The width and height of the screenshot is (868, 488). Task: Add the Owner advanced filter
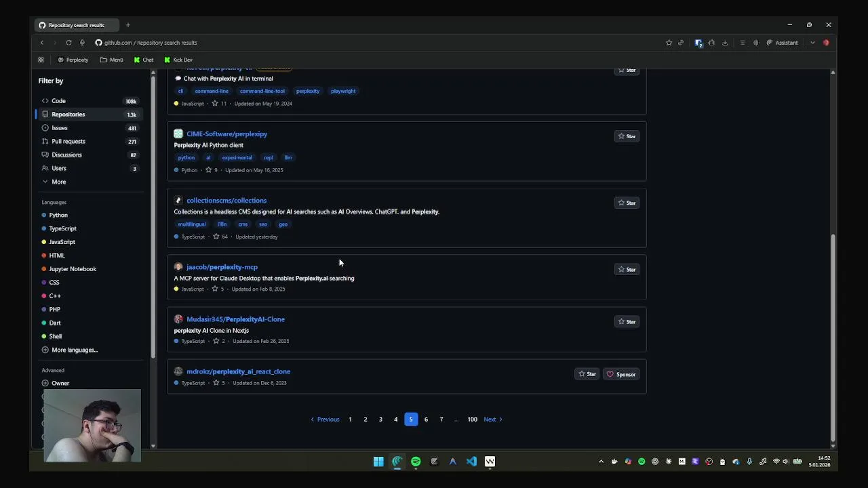pos(56,383)
